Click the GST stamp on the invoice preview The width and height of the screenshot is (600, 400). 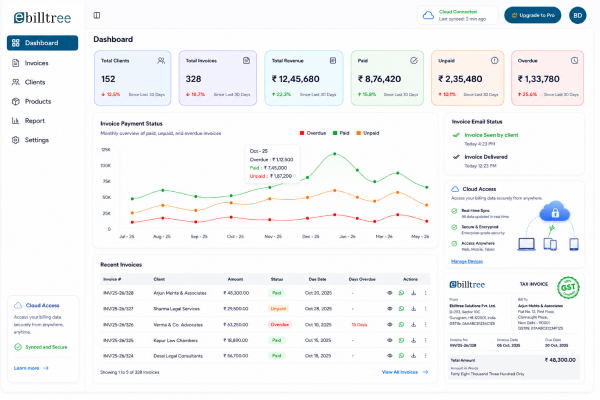point(568,287)
